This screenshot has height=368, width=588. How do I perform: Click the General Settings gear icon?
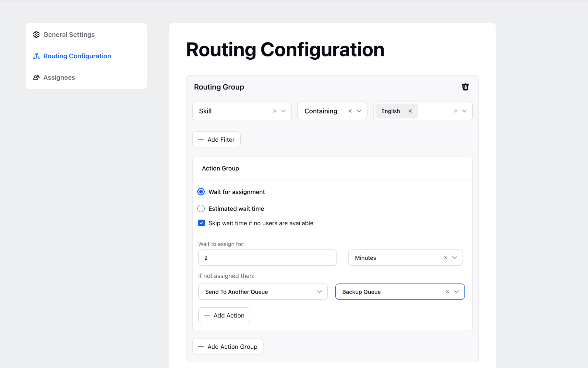pyautogui.click(x=36, y=35)
